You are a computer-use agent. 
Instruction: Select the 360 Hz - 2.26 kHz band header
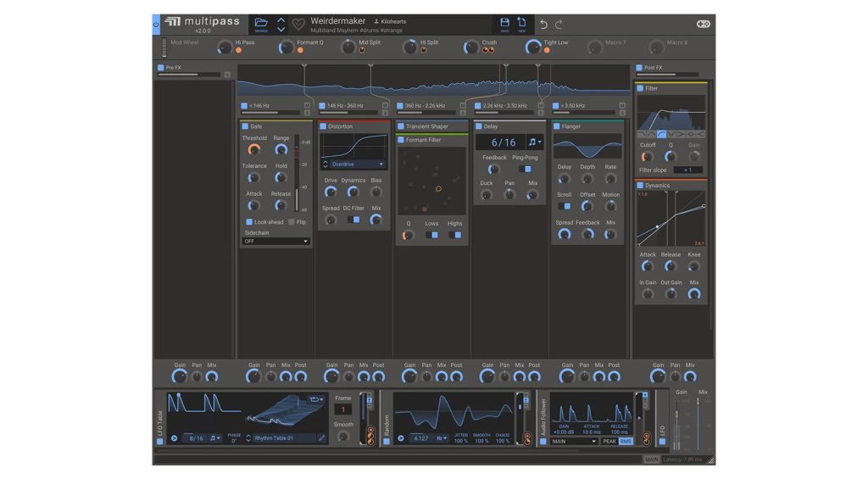[425, 105]
